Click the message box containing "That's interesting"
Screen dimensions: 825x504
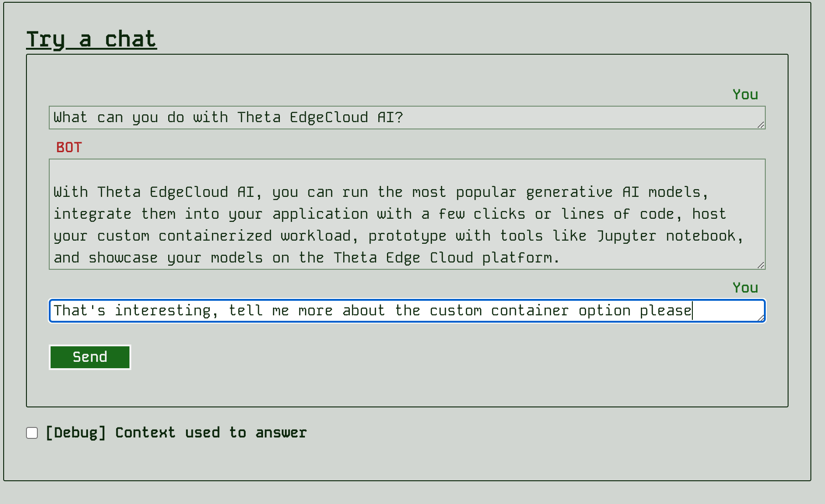pos(407,311)
